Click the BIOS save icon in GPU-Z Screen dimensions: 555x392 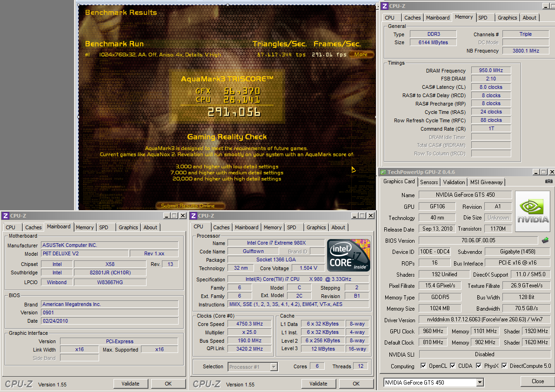[x=545, y=240]
